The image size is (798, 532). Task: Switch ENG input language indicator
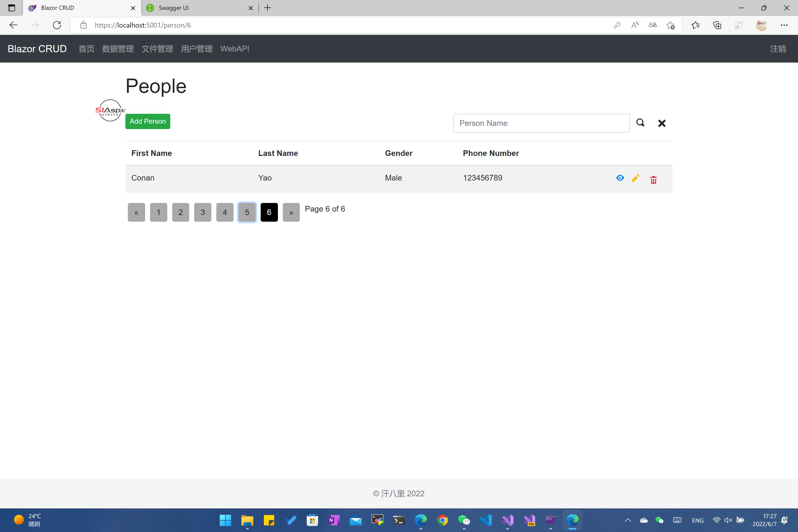[697, 520]
